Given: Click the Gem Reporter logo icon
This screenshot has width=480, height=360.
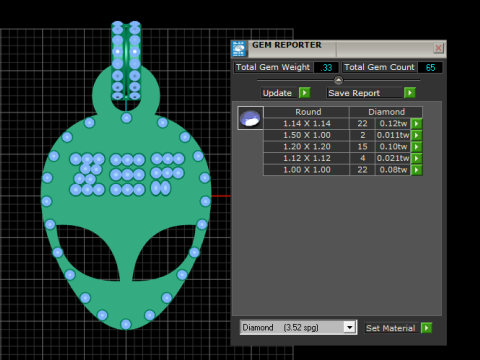Looking at the screenshot, I should pyautogui.click(x=239, y=49).
